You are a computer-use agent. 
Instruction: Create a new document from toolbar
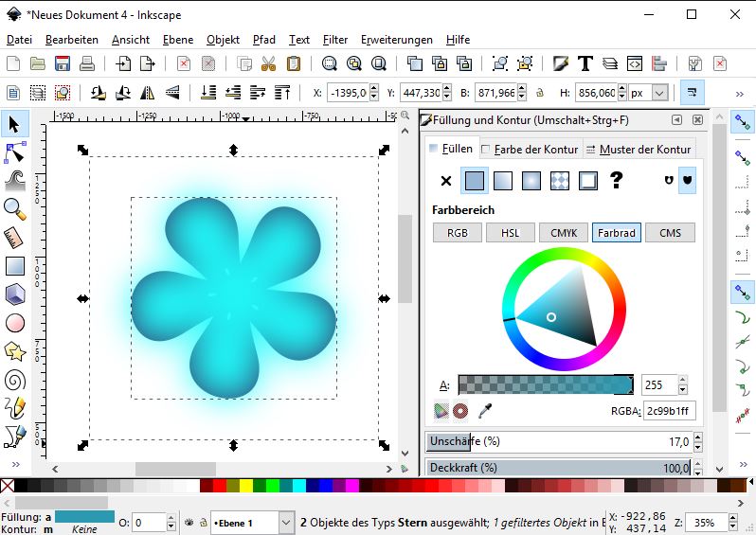(x=13, y=63)
